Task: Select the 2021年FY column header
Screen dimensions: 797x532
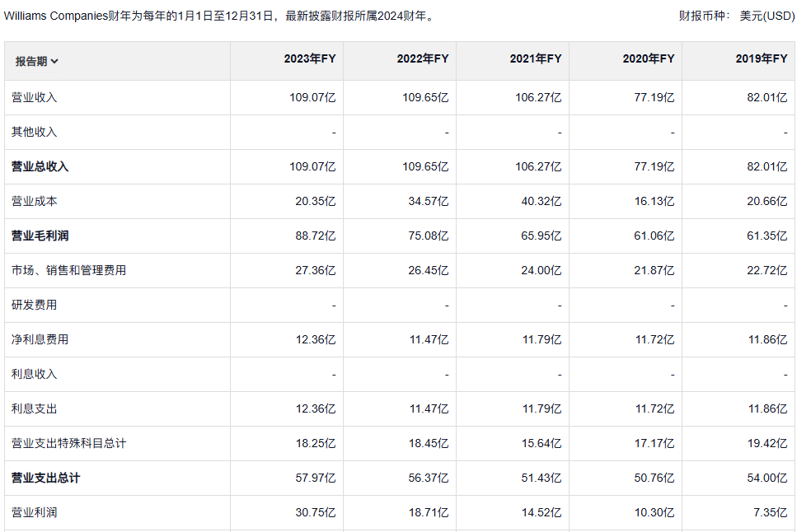Action: (x=535, y=58)
